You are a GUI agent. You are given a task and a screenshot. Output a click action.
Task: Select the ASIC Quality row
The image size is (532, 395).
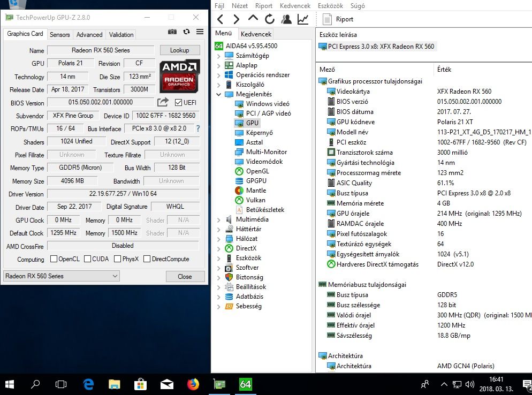(x=424, y=183)
